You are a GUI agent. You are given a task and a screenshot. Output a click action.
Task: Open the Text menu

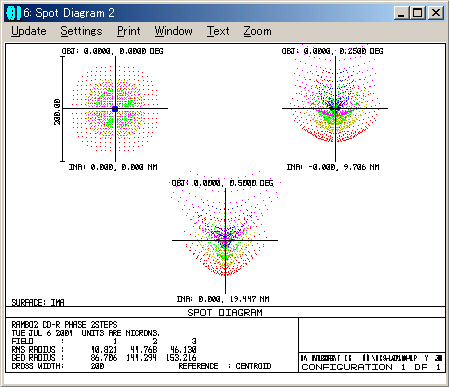tap(218, 31)
